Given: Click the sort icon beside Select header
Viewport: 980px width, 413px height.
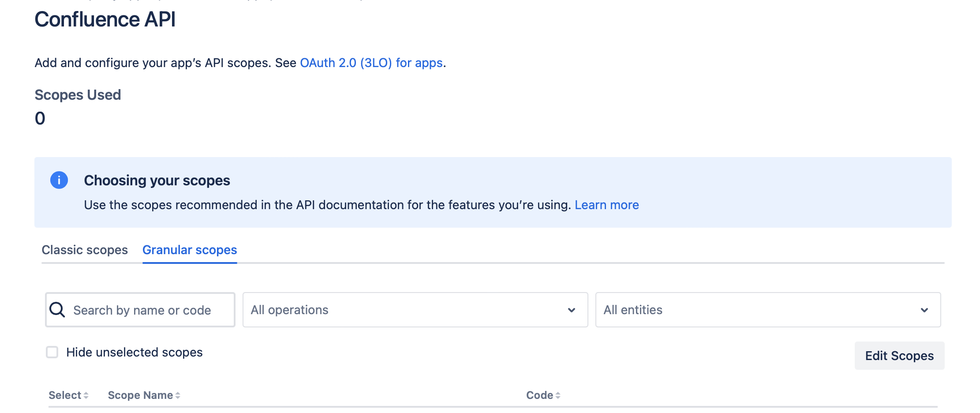Looking at the screenshot, I should tap(85, 395).
